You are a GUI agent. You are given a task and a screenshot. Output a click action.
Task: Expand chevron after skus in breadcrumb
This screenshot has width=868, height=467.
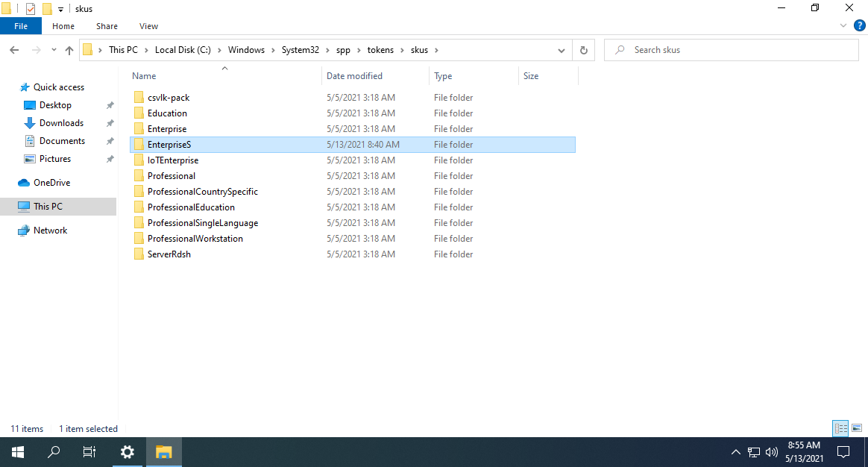(x=436, y=50)
